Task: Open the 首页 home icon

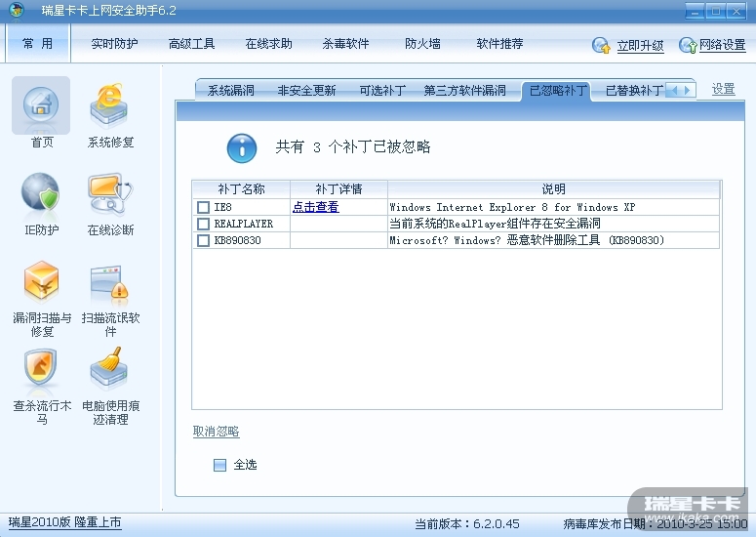Action: pyautogui.click(x=41, y=104)
